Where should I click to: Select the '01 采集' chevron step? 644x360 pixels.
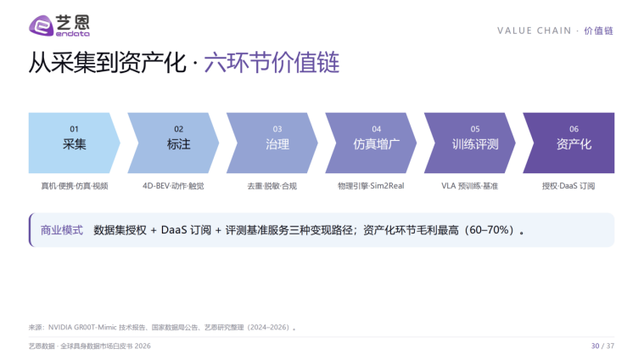click(74, 143)
